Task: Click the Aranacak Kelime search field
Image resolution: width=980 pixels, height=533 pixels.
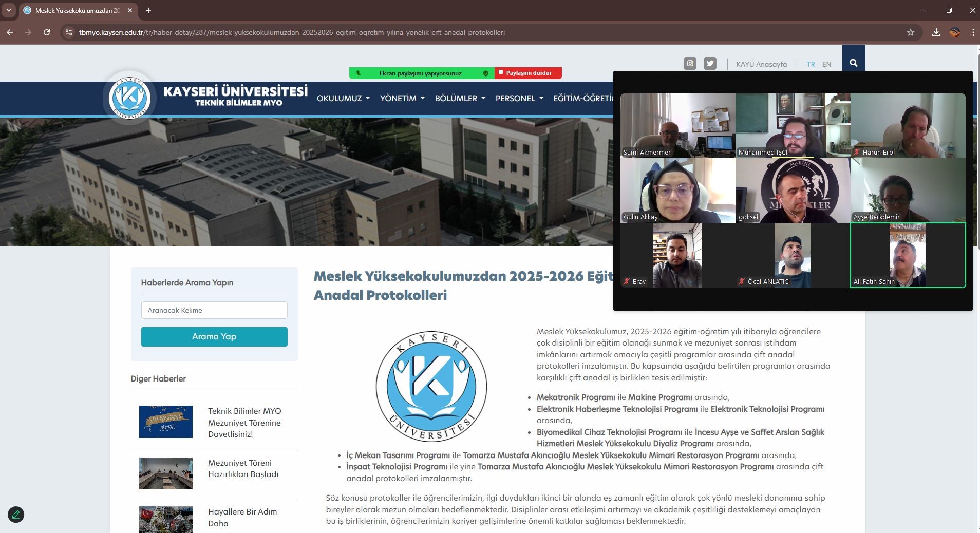Action: (x=214, y=310)
